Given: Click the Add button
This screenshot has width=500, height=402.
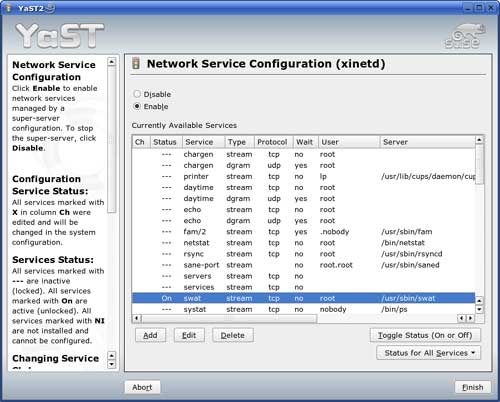Looking at the screenshot, I should [150, 335].
